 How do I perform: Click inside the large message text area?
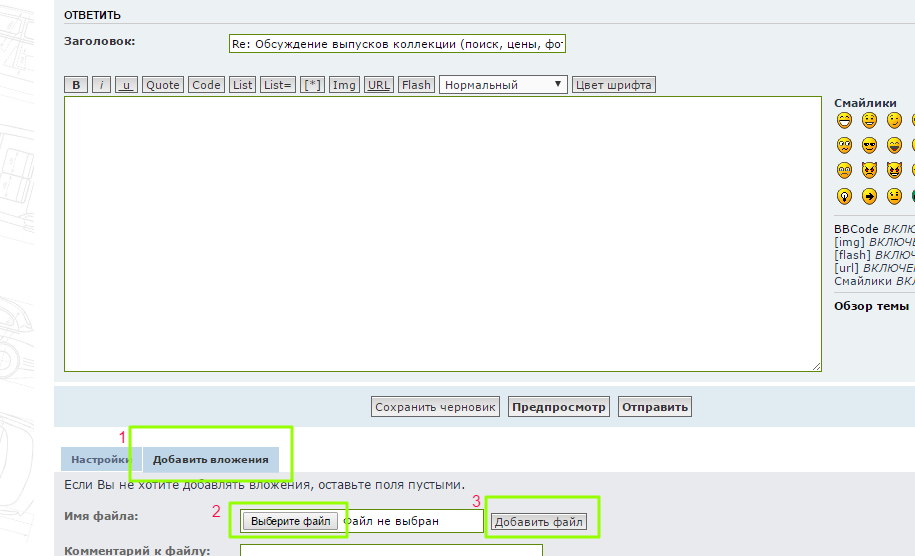point(443,234)
